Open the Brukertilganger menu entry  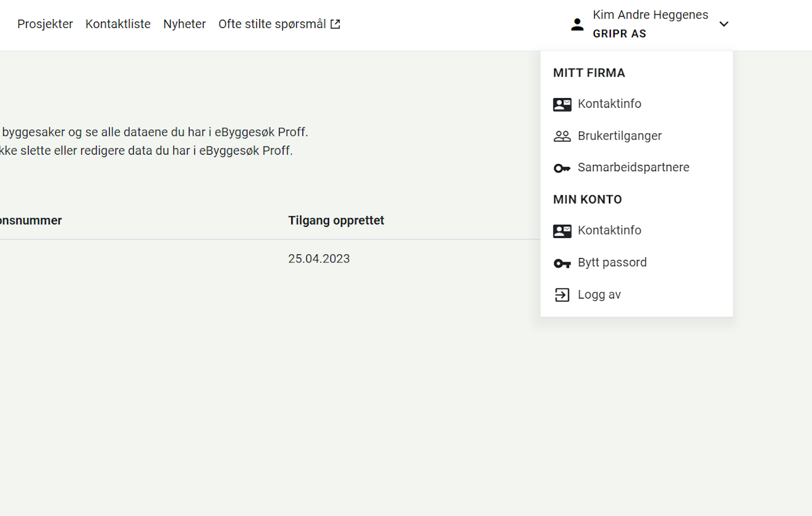619,136
